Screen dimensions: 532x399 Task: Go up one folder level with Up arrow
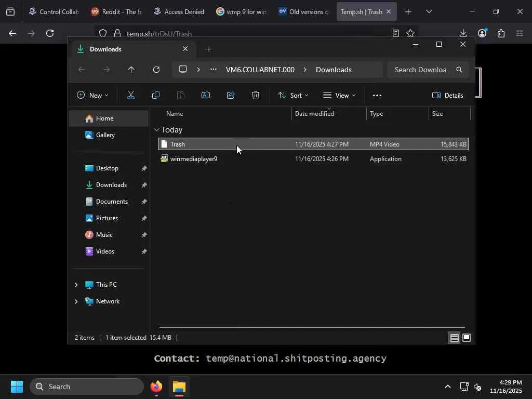click(131, 70)
